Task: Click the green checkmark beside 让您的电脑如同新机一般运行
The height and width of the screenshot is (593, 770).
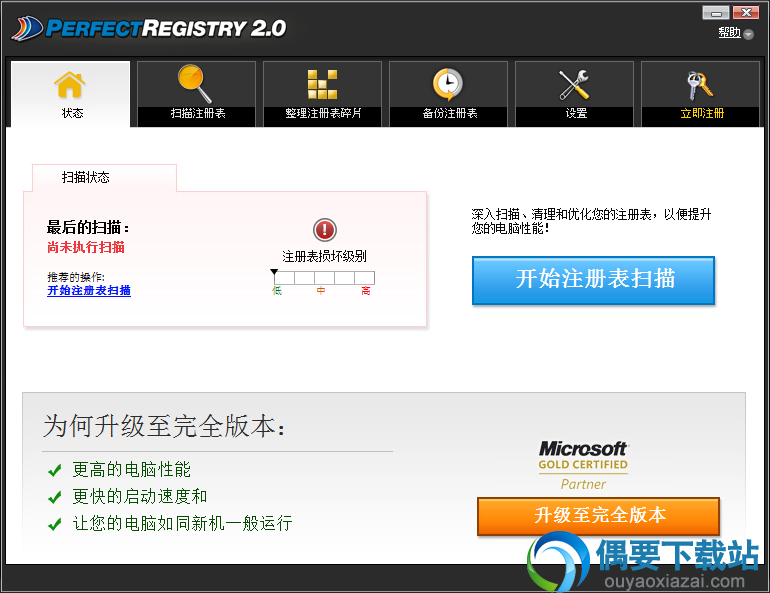Action: (x=55, y=524)
